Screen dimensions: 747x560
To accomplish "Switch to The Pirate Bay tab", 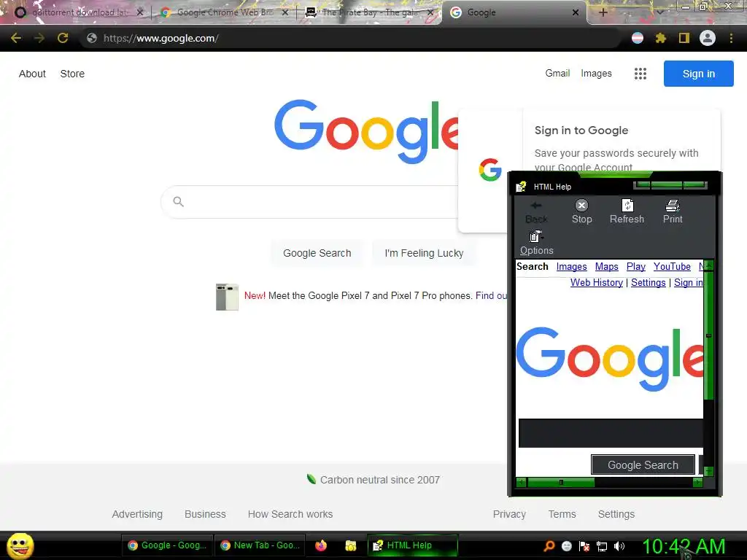I will [370, 12].
